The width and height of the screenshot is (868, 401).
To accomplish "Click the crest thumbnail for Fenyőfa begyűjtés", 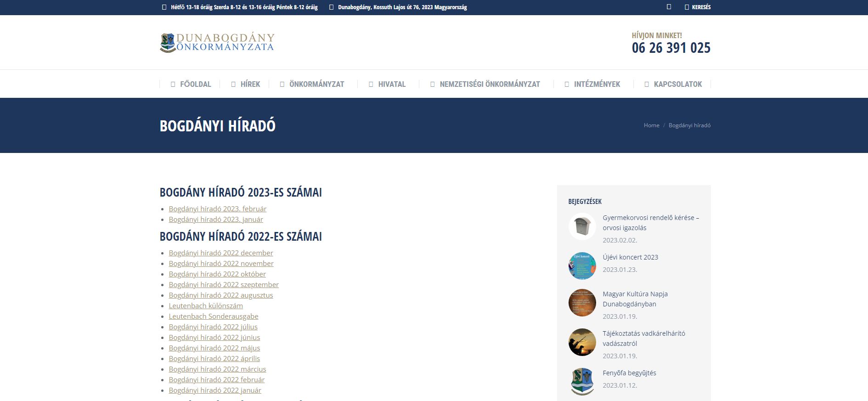I will click(582, 382).
